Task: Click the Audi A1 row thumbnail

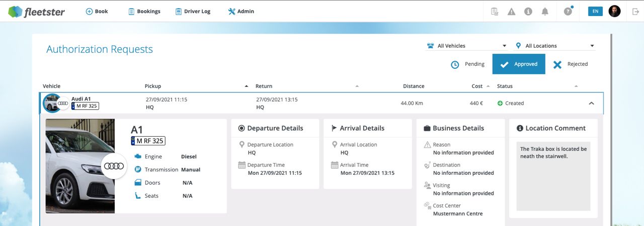Action: (x=52, y=103)
